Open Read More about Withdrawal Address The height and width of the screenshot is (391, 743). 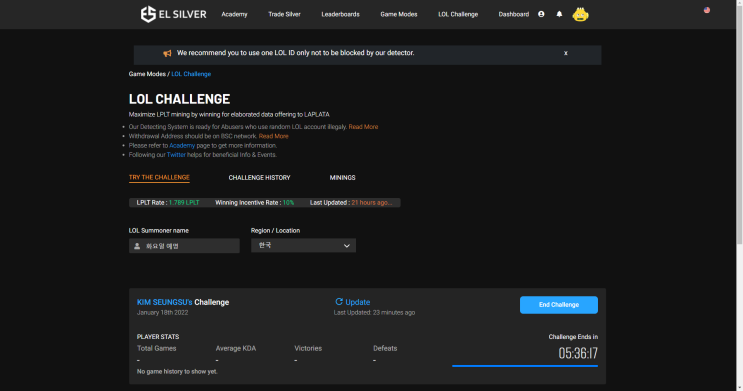pyautogui.click(x=273, y=136)
